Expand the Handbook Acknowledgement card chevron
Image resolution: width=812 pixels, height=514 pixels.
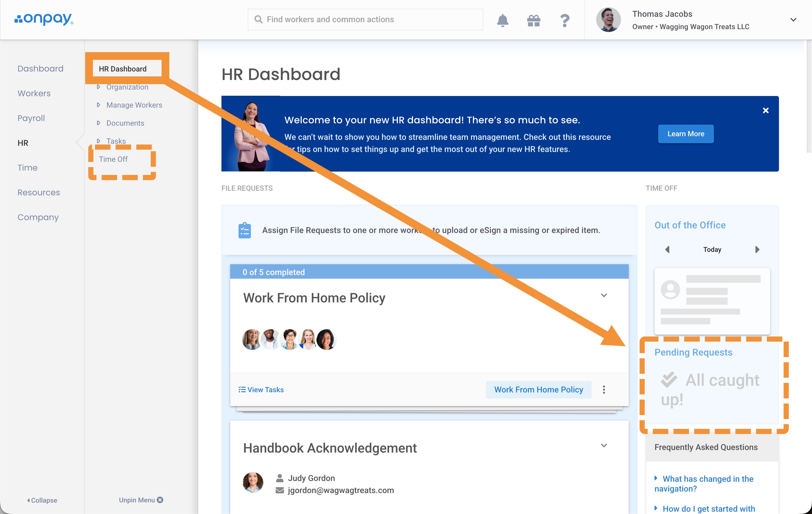604,446
